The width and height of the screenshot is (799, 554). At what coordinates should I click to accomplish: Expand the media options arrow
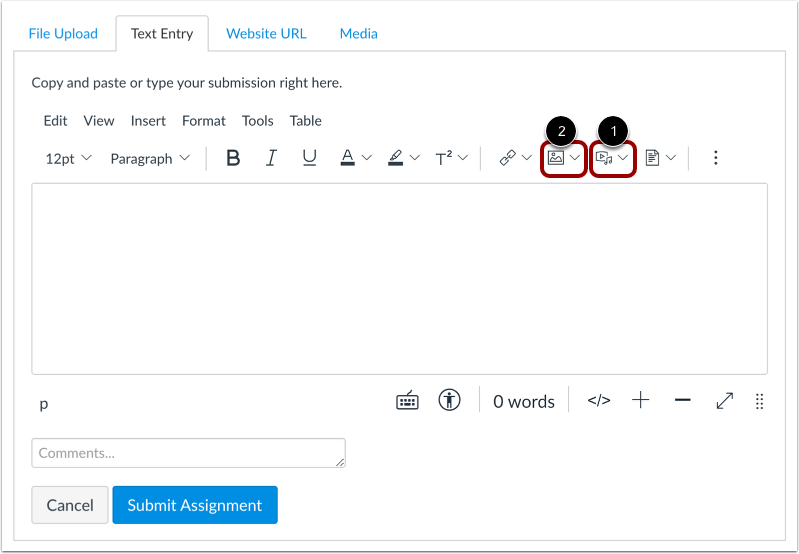pos(623,157)
